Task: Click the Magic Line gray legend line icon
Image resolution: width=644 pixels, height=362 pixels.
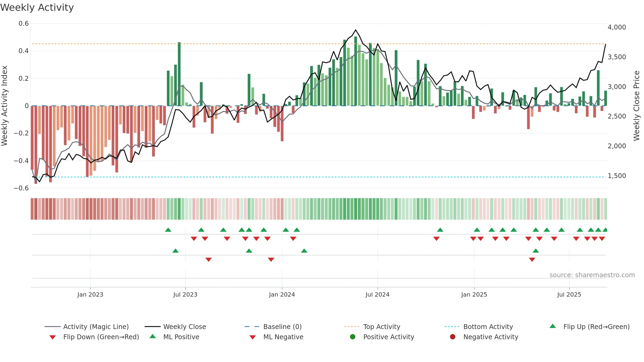Action: pyautogui.click(x=52, y=327)
